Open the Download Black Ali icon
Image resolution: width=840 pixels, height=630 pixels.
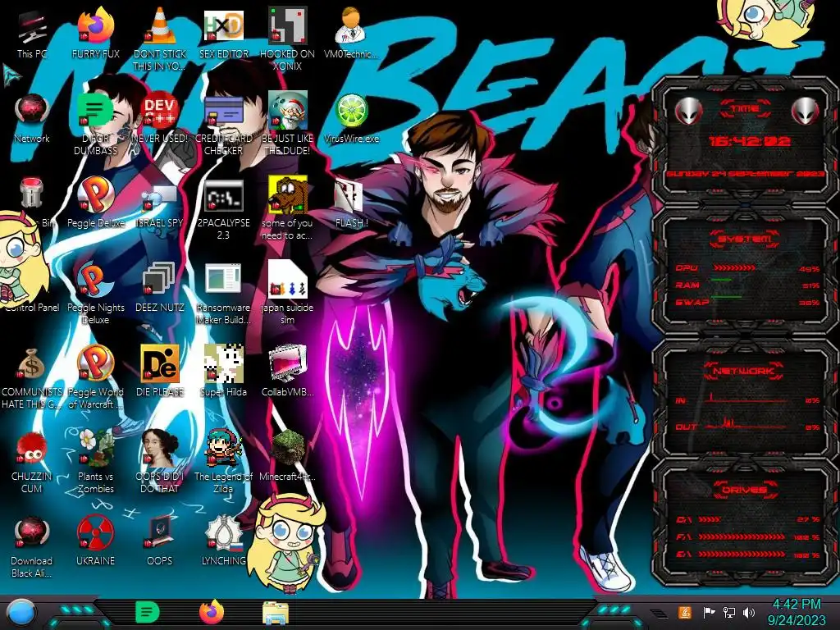pyautogui.click(x=32, y=547)
